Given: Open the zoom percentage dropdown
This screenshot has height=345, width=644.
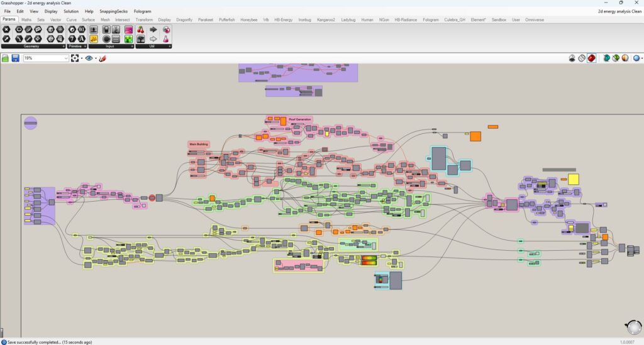Looking at the screenshot, I should click(x=65, y=58).
